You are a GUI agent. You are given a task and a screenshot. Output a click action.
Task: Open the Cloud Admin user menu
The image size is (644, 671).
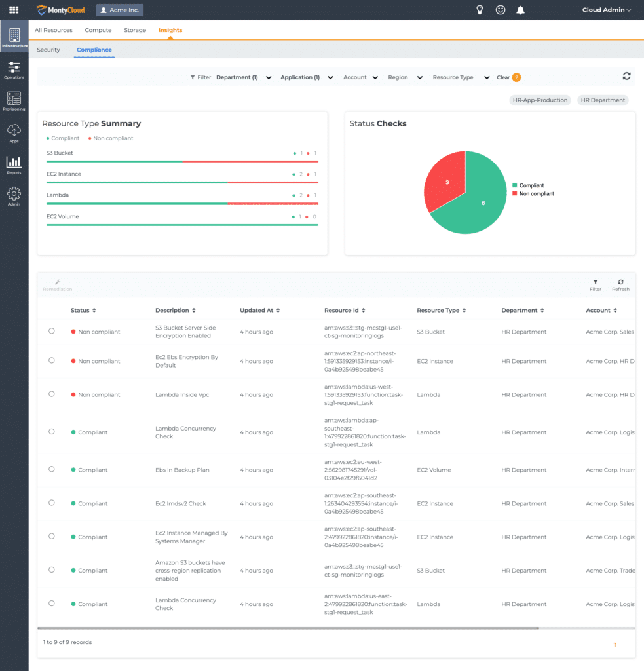(607, 10)
